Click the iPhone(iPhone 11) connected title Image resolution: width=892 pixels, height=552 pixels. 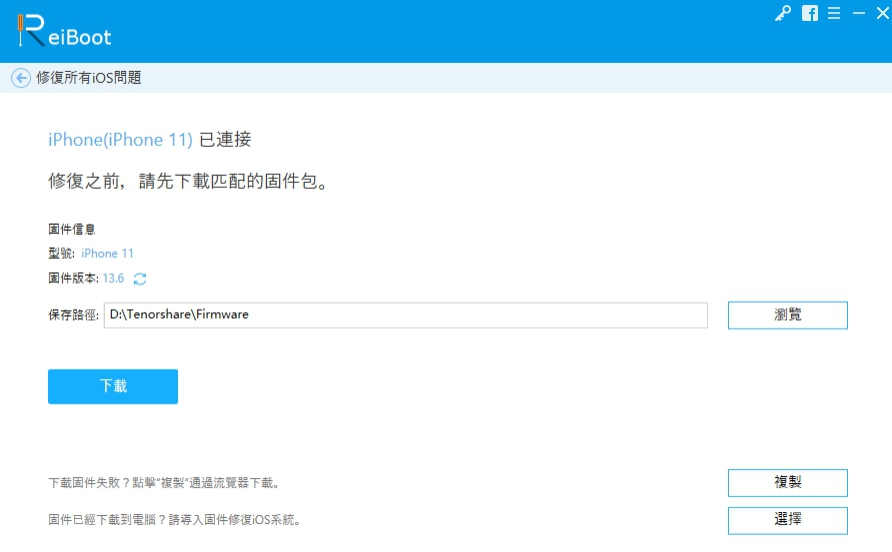(150, 139)
